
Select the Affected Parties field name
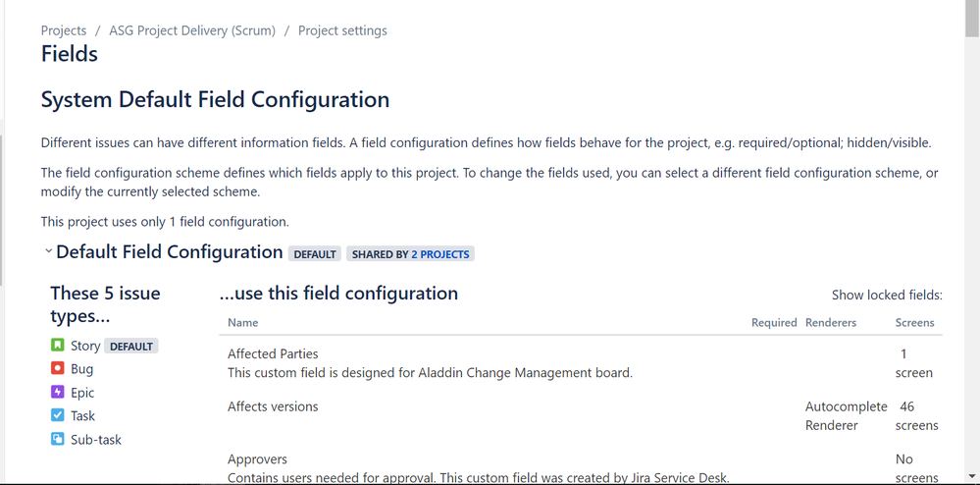[273, 354]
